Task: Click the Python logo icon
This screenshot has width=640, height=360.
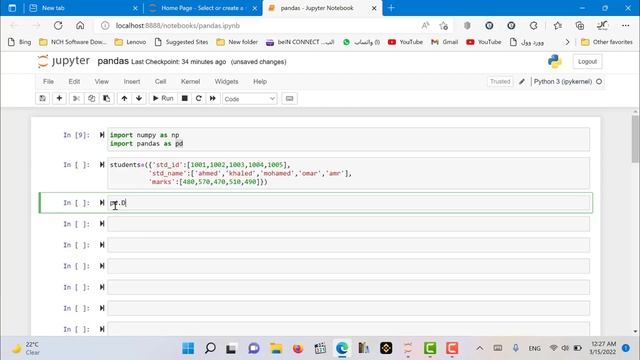Action: [555, 61]
